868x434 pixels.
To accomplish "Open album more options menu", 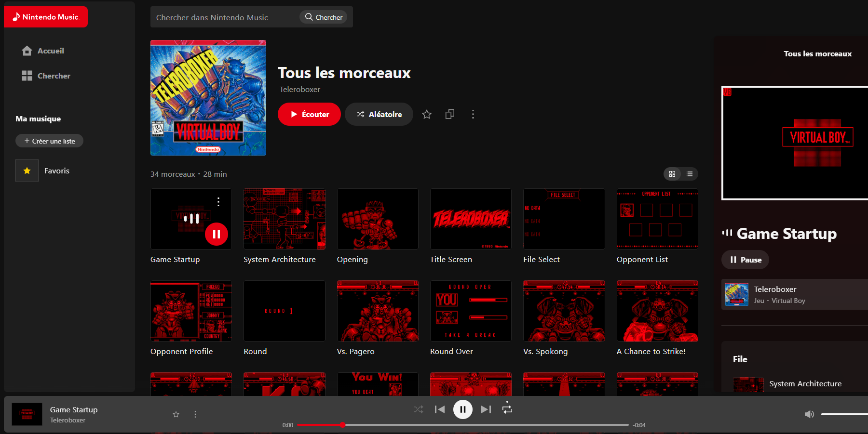I will point(473,114).
